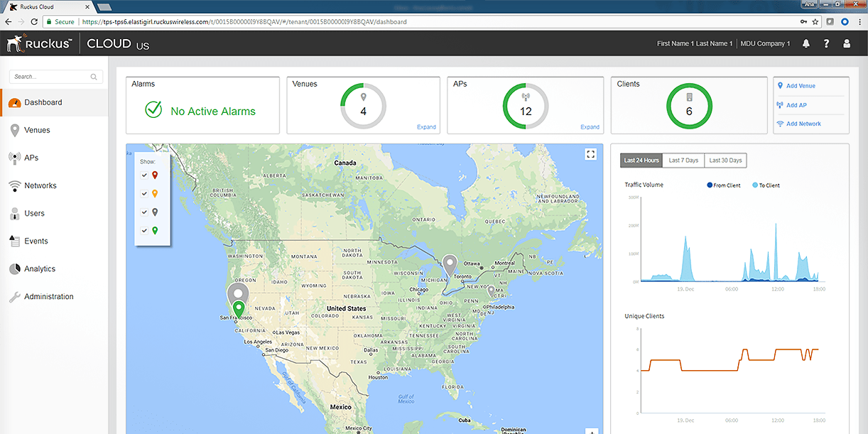
Task: Toggle the orange marker checkbox on the map
Action: coord(145,193)
